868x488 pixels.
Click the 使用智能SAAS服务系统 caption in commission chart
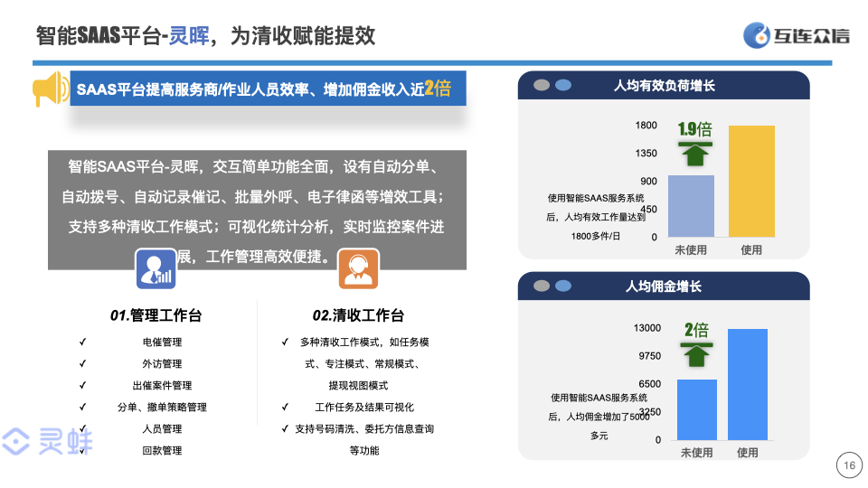click(599, 398)
